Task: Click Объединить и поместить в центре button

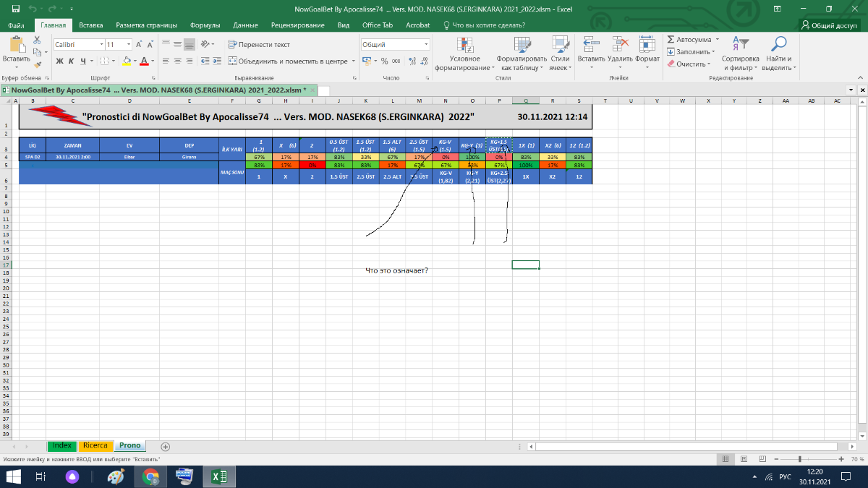Action: (286, 61)
